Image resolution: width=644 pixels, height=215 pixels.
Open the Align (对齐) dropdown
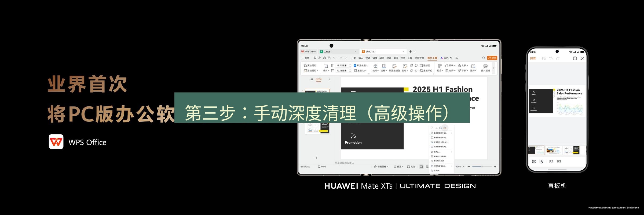tap(451, 71)
